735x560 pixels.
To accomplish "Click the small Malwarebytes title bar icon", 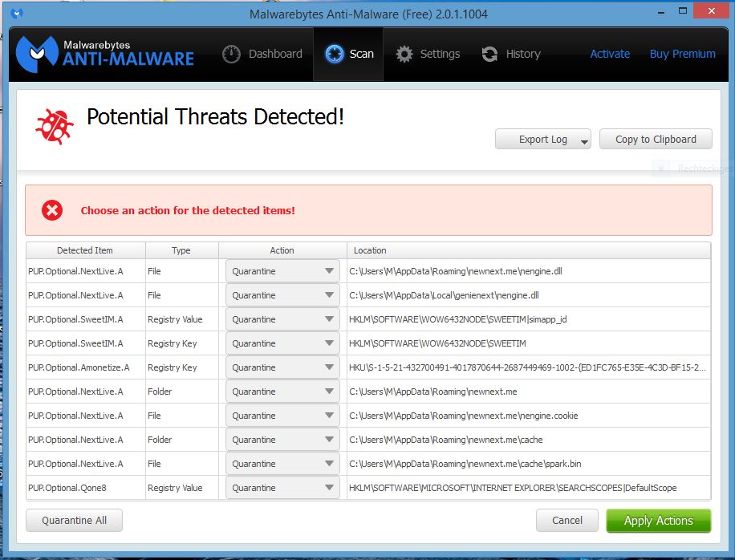I will click(17, 14).
